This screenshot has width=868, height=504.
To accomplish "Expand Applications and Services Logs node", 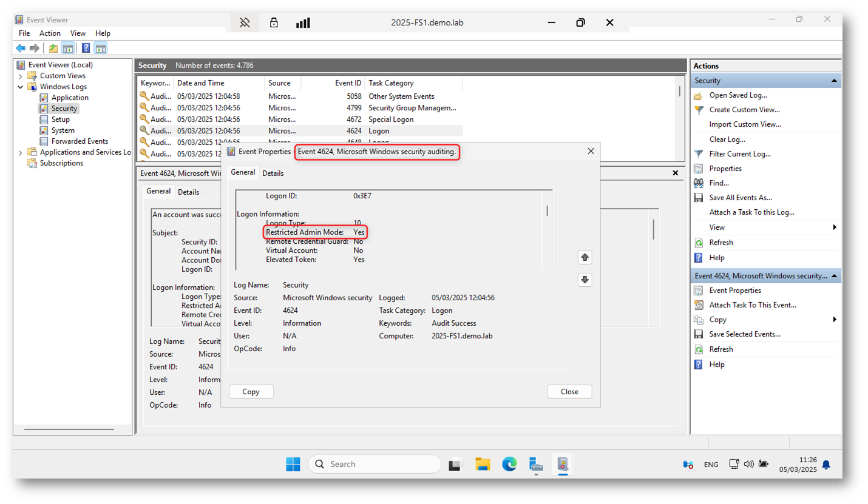I will [20, 152].
